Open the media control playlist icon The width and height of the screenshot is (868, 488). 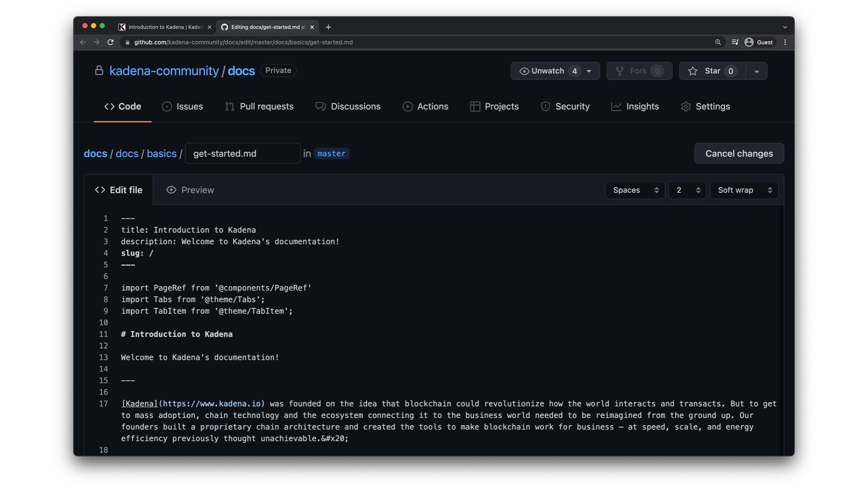735,42
